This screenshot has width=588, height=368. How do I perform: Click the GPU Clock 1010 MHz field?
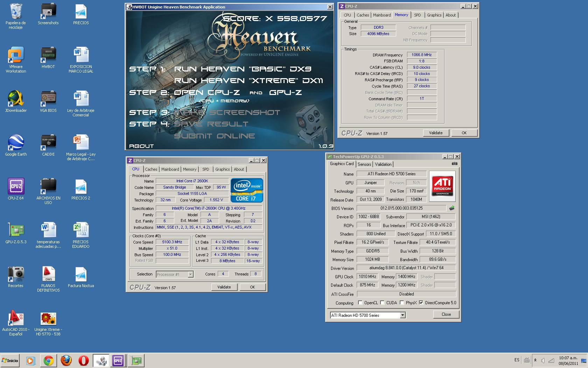point(367,277)
